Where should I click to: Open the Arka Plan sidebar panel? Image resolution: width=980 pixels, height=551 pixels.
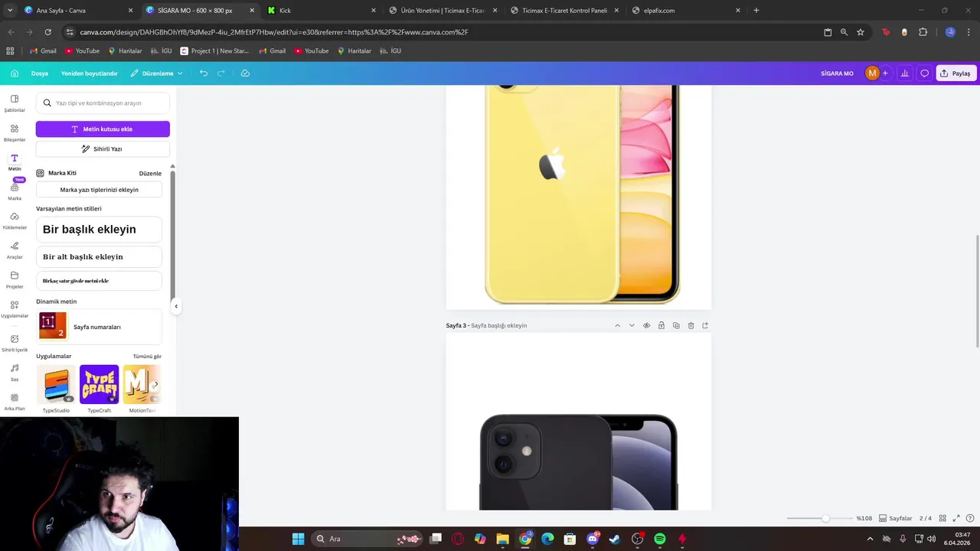(x=15, y=402)
